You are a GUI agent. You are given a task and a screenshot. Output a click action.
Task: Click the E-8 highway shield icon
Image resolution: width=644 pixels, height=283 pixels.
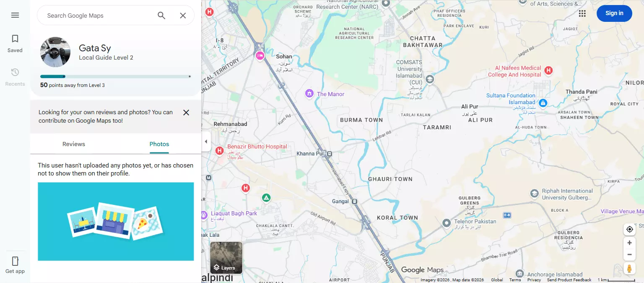pyautogui.click(x=507, y=215)
